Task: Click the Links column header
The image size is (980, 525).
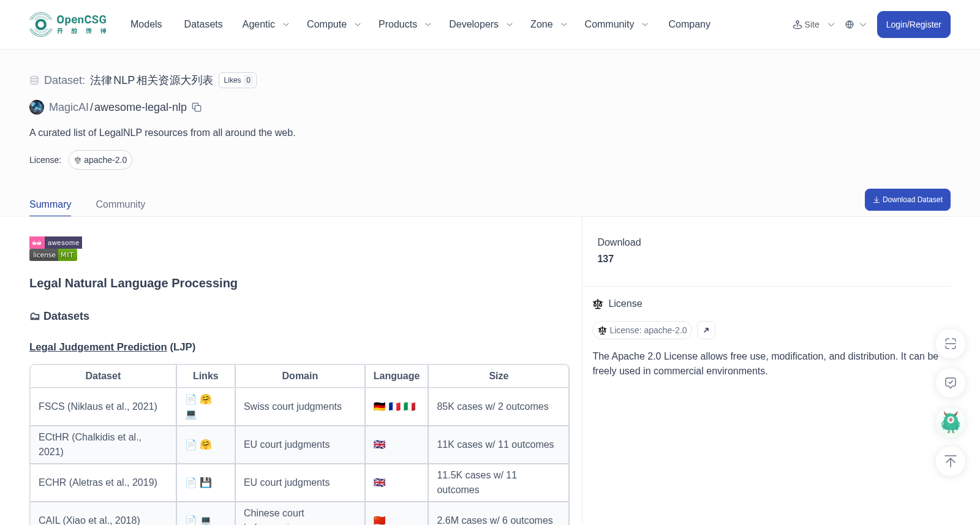Action: coord(206,376)
